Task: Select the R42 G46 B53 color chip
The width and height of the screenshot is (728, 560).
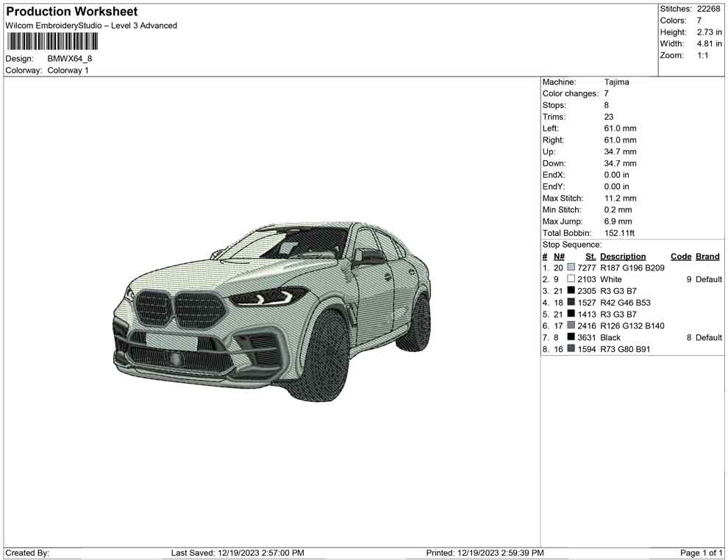Action: point(571,302)
